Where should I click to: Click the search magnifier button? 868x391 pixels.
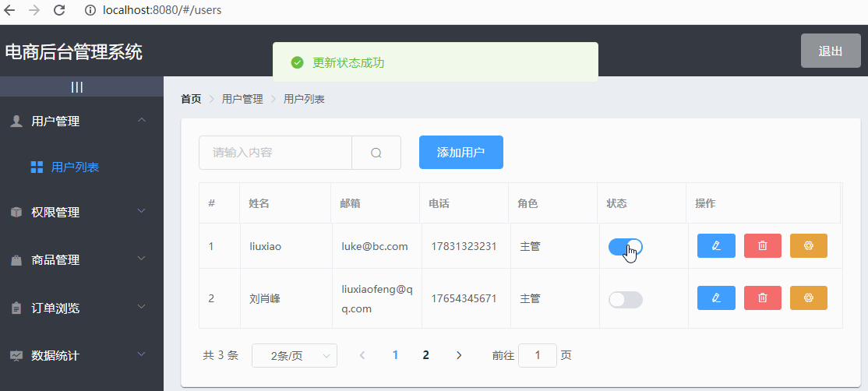(x=376, y=153)
